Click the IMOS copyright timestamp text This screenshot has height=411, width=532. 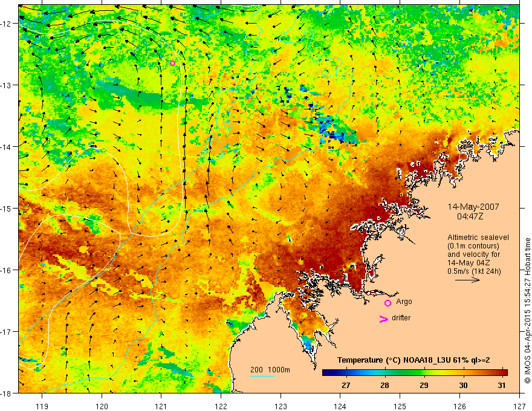(x=527, y=311)
